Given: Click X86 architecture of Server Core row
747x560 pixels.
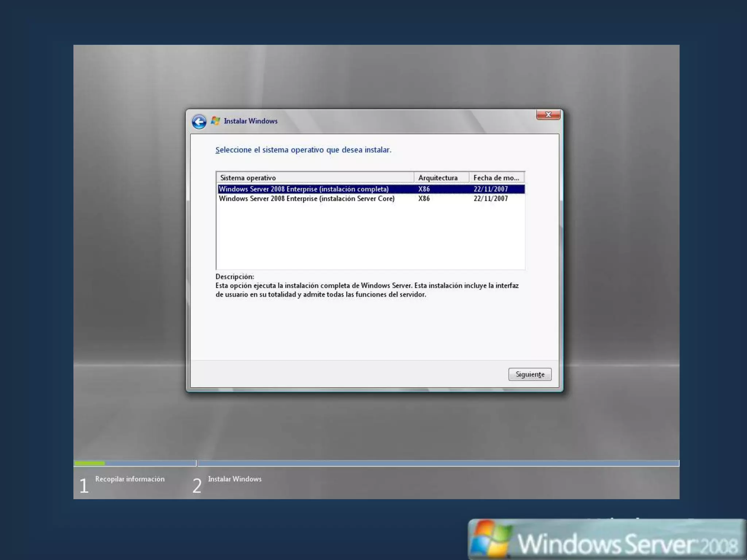Looking at the screenshot, I should coord(424,199).
